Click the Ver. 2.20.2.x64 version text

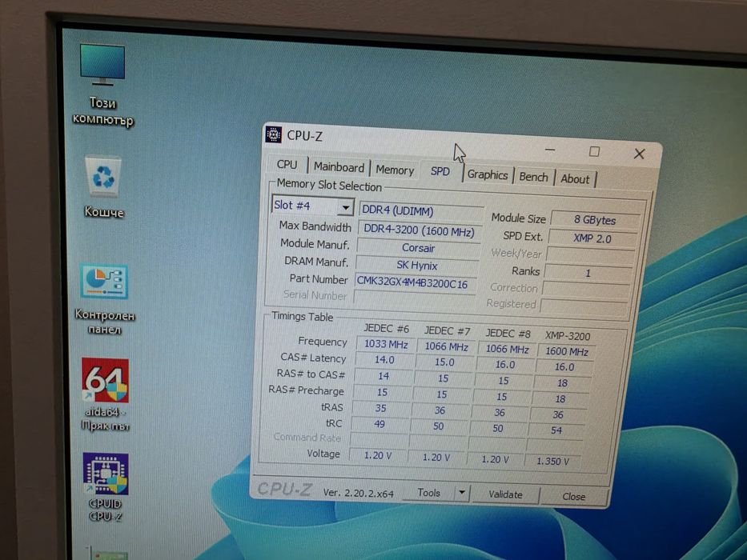[358, 494]
